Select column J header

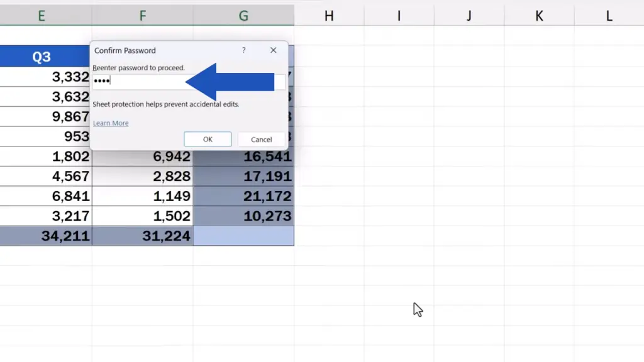469,16
